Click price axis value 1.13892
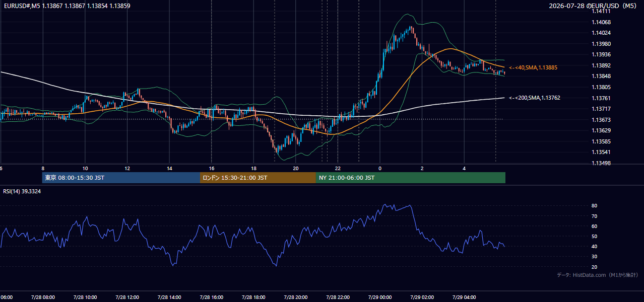The width and height of the screenshot is (644, 302). coord(602,65)
